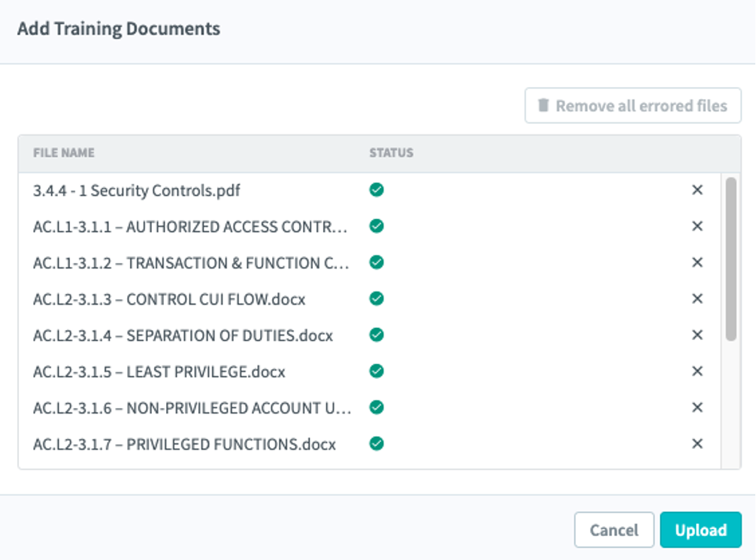Click the Upload button

(700, 530)
